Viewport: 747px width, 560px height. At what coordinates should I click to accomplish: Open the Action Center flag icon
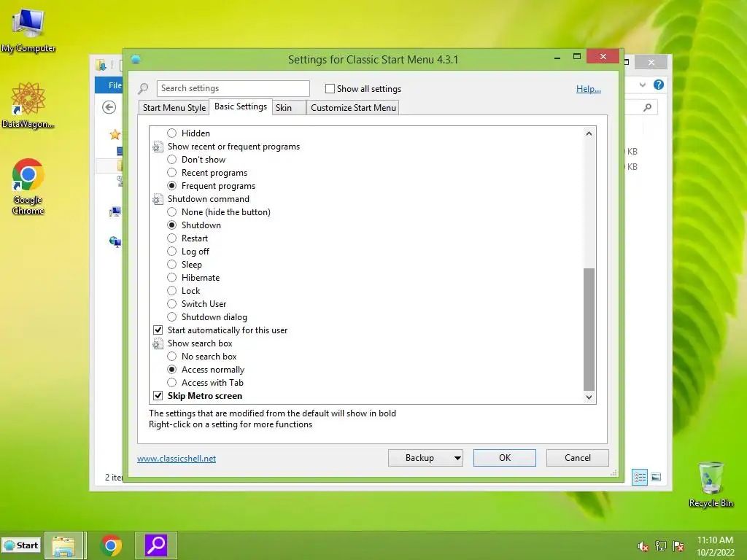click(679, 546)
